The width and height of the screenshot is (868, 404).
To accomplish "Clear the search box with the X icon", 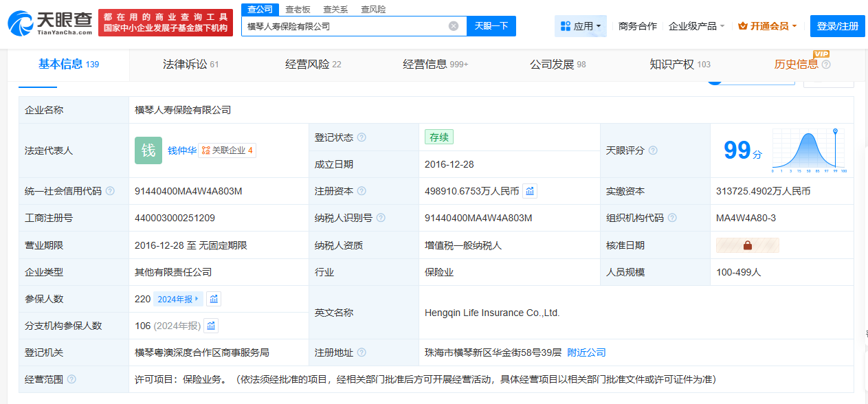I will coord(453,25).
